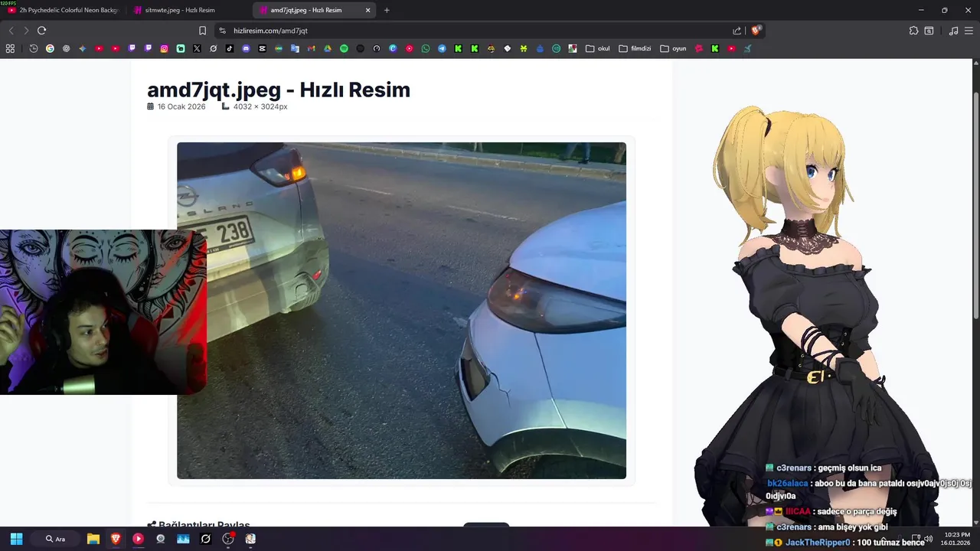Open the Google Translate bookmark
This screenshot has width=980, height=551.
(295, 48)
